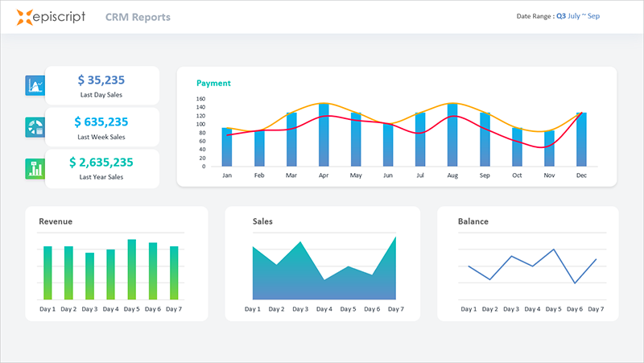Click the Payment chart title
This screenshot has width=644, height=363.
(x=213, y=83)
